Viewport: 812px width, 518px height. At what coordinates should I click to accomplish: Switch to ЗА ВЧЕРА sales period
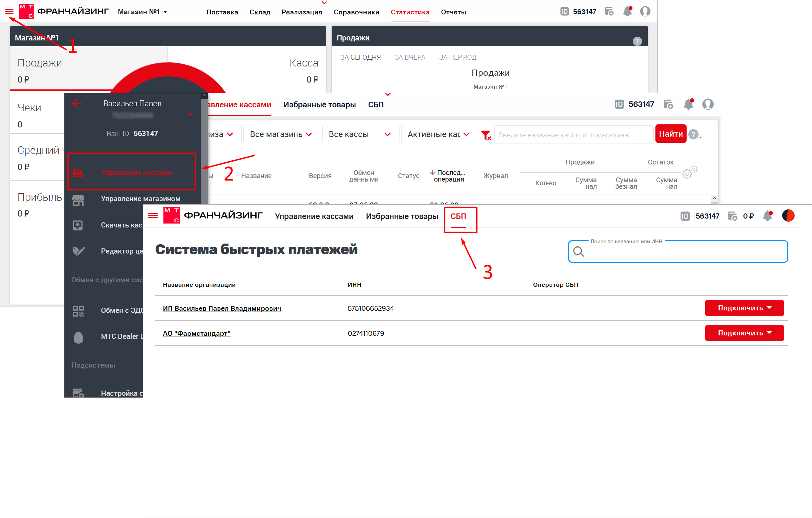coord(410,57)
